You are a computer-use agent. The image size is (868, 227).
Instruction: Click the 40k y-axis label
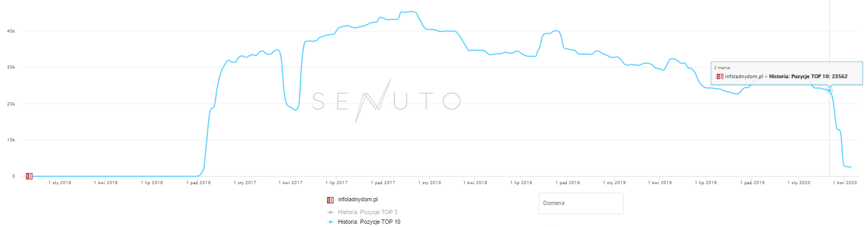[11, 31]
